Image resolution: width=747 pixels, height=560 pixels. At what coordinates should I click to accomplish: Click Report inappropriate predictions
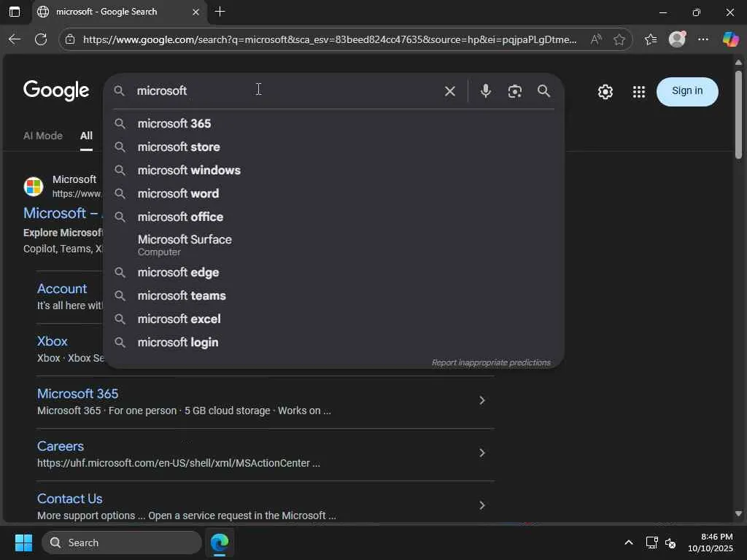click(491, 363)
